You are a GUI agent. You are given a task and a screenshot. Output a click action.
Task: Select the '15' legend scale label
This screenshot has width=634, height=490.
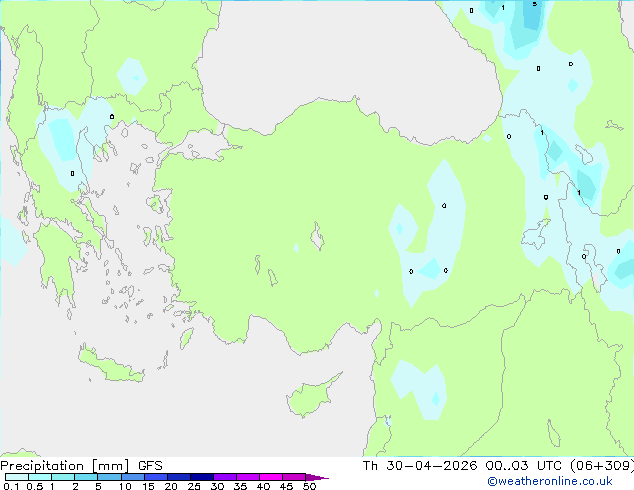148,486
